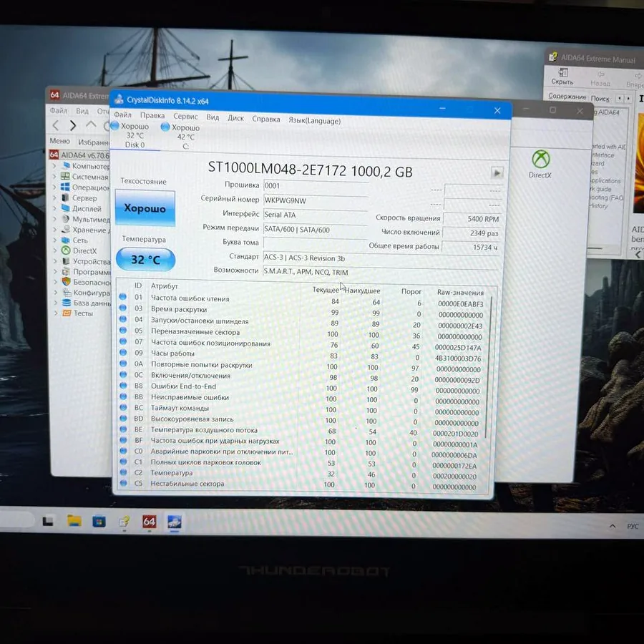Click the status dot for attribute 09
Screen dimensions: 644x644
click(x=122, y=352)
